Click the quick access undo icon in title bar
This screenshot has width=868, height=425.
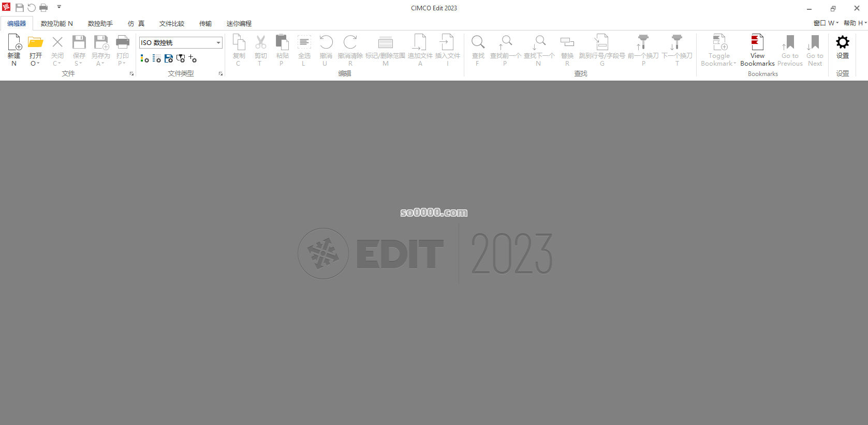[x=32, y=8]
